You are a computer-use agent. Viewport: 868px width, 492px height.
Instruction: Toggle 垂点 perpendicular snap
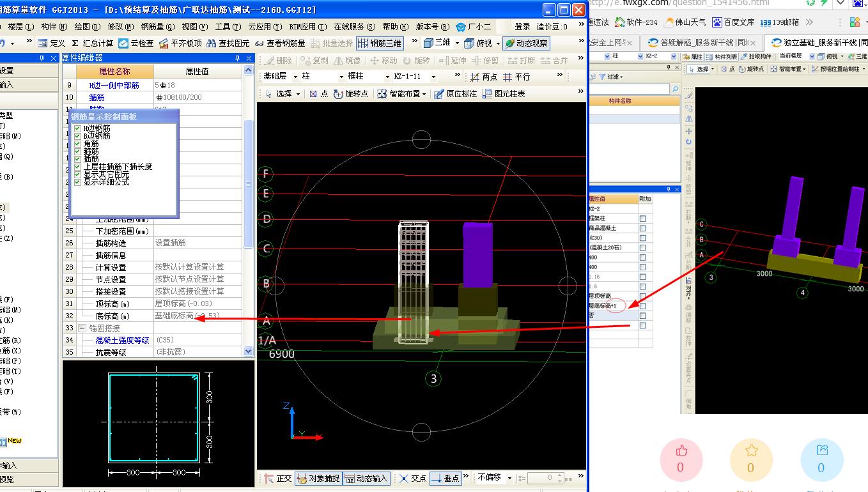(x=446, y=478)
